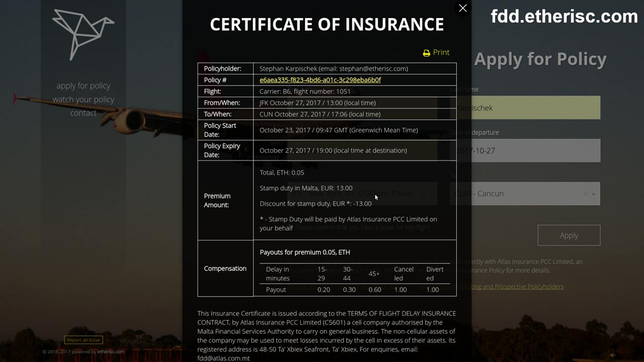Click the etherisc.com footer link
The image size is (644, 362).
click(x=111, y=352)
